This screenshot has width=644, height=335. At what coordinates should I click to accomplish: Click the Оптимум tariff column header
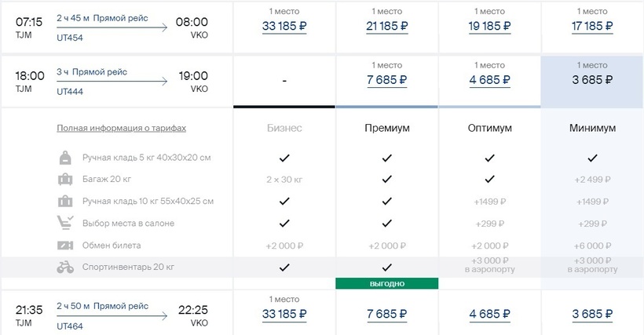pos(489,129)
